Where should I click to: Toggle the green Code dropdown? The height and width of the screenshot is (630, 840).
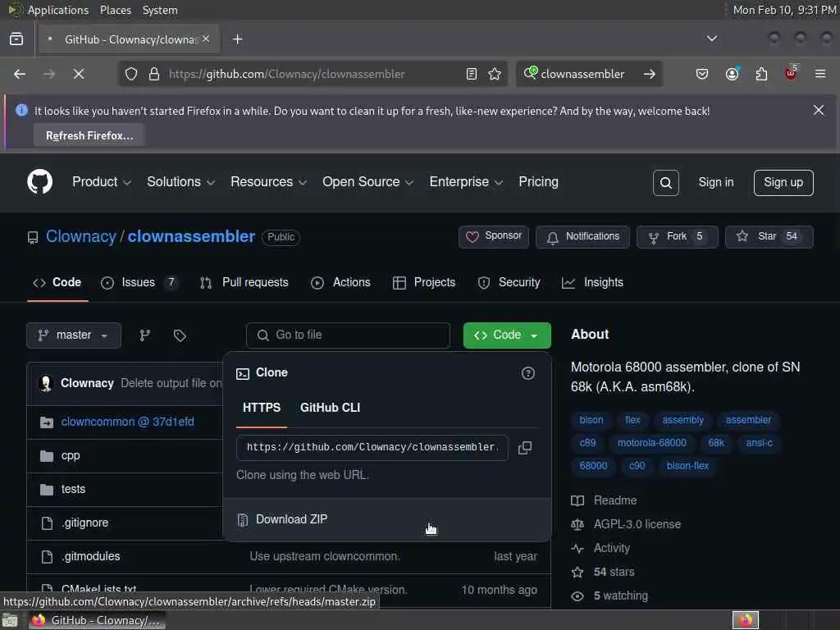507,336
